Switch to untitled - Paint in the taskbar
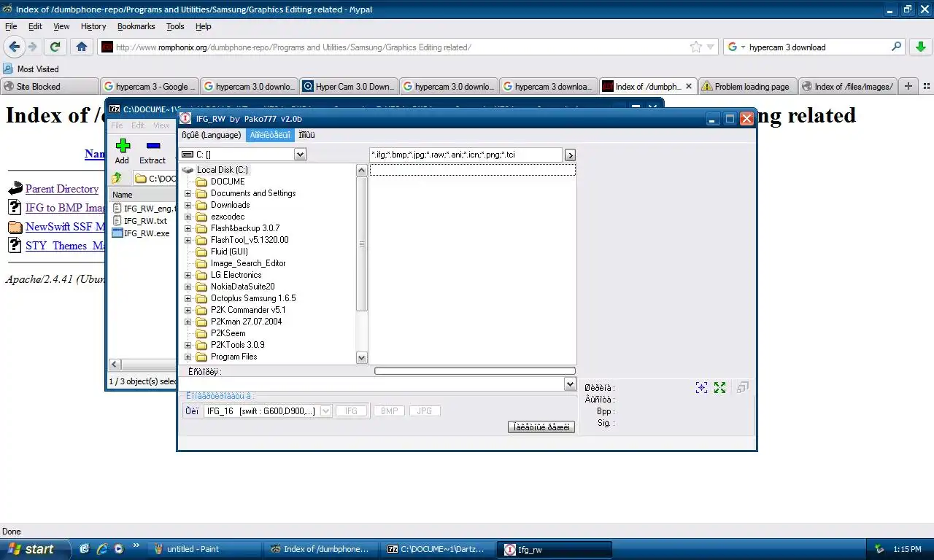 click(x=204, y=549)
